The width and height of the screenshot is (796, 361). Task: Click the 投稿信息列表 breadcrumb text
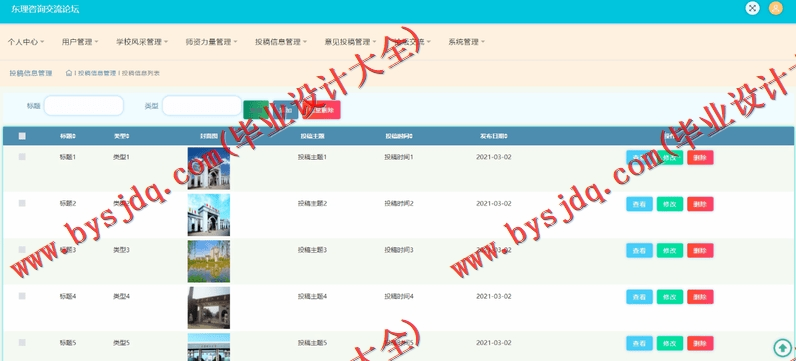141,73
